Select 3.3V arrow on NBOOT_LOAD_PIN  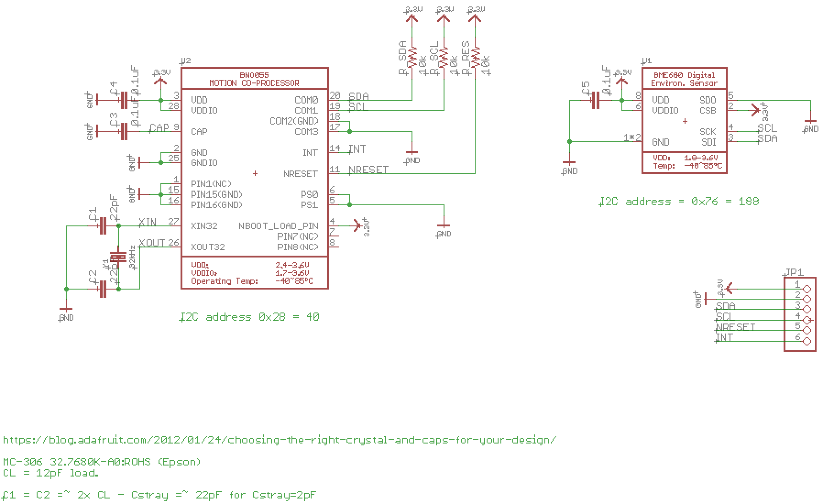point(357,225)
